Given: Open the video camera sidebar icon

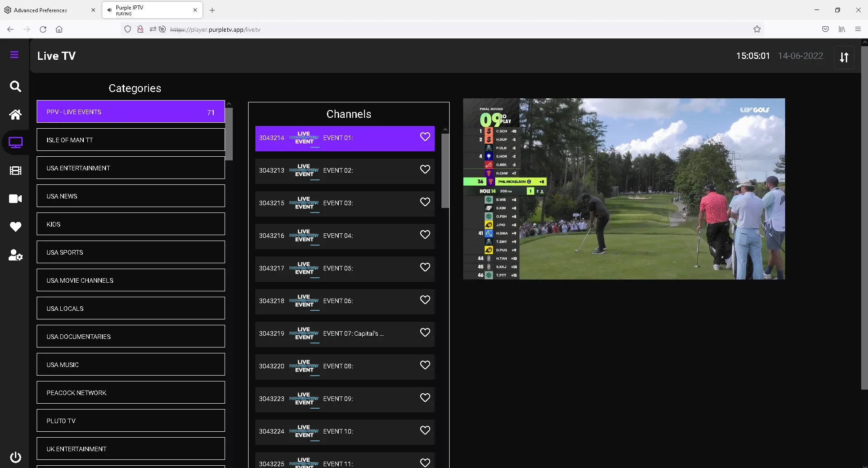Looking at the screenshot, I should click(15, 198).
